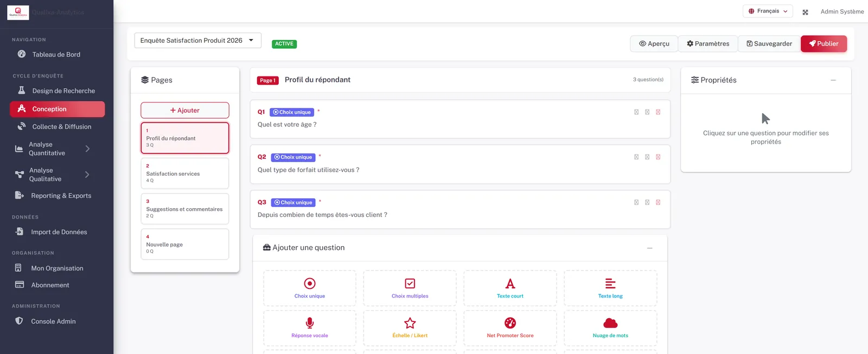Select page 4 Nouvelle page

(x=185, y=244)
